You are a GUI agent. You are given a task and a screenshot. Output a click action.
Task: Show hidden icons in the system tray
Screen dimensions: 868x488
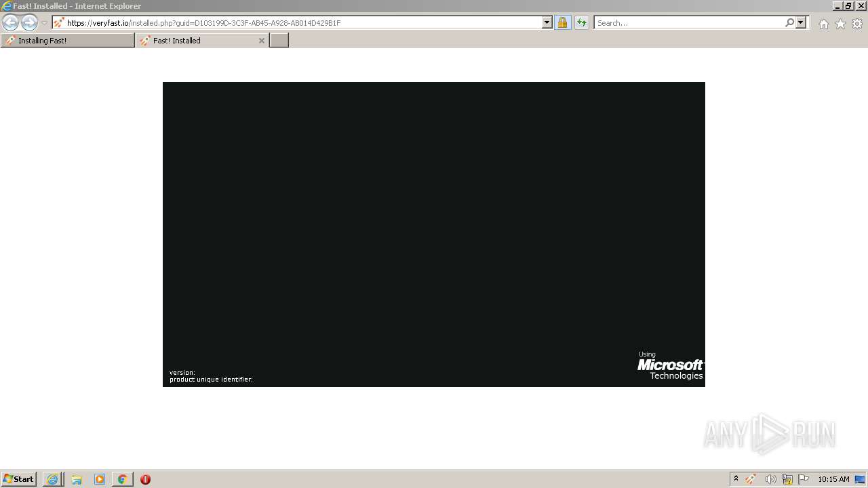pos(736,479)
